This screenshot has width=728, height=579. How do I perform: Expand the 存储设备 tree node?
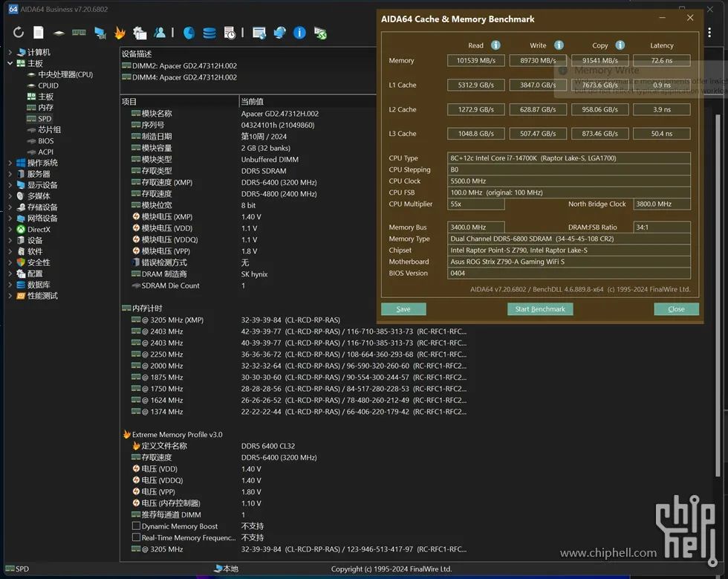[x=10, y=207]
